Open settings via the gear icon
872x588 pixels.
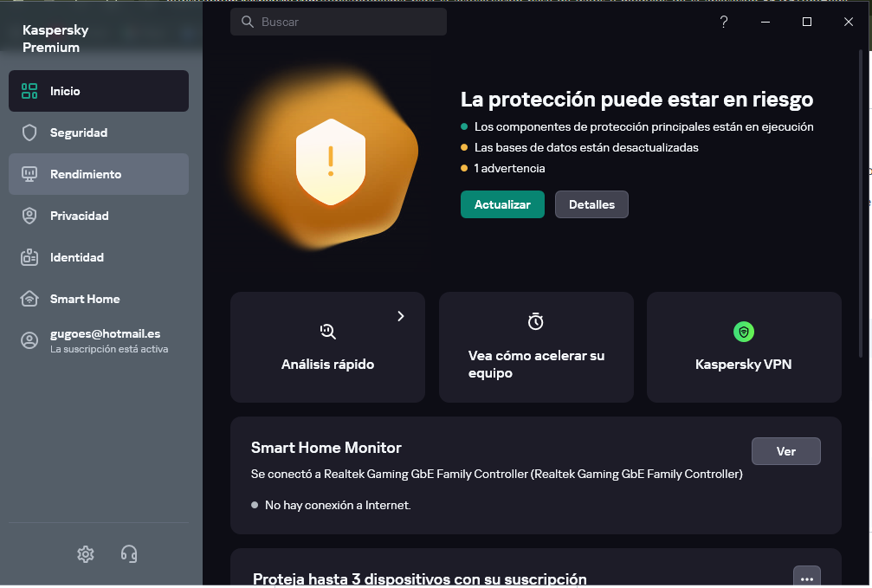point(86,554)
